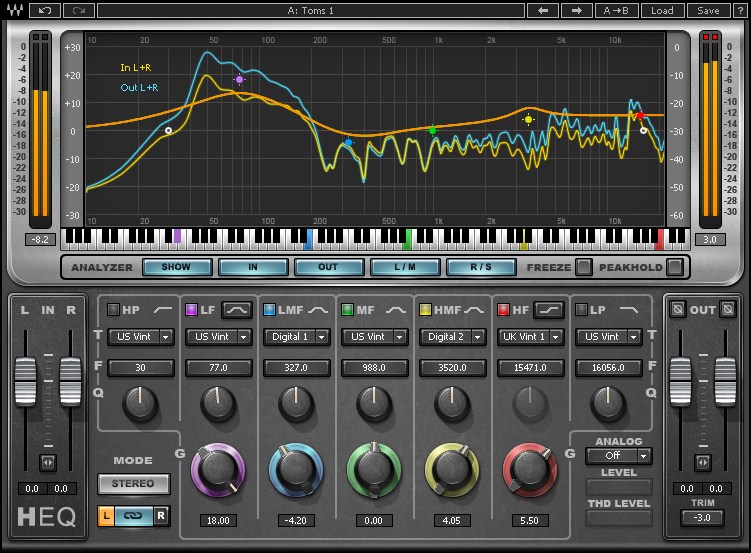
Task: Click the MF frequency field showing 988.0
Action: (x=374, y=368)
